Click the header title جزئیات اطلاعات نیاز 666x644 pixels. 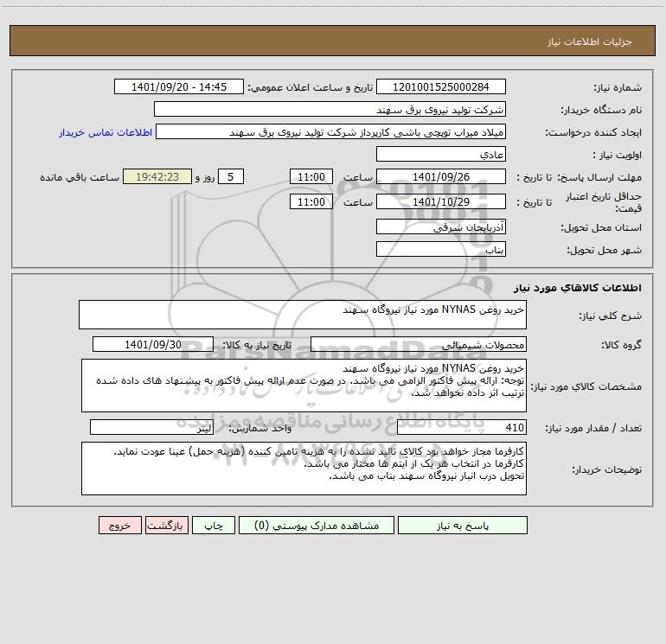(589, 41)
